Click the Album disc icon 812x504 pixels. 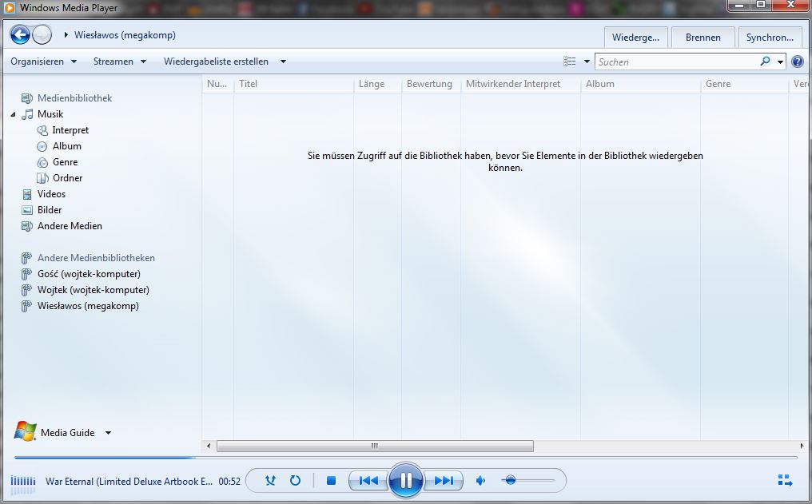(42, 146)
